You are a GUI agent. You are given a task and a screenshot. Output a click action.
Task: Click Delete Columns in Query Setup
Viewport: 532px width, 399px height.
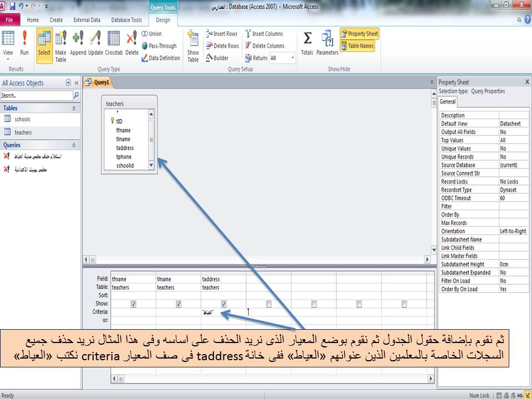(x=265, y=46)
